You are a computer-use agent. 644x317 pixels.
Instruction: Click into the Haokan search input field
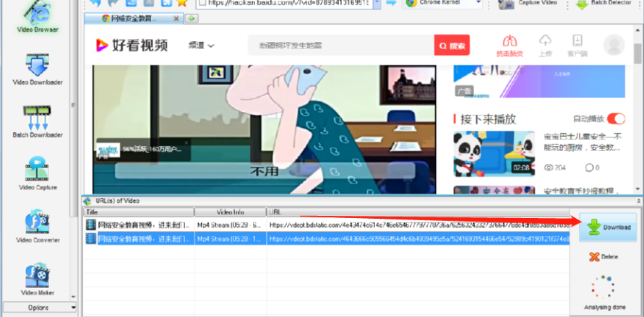341,45
